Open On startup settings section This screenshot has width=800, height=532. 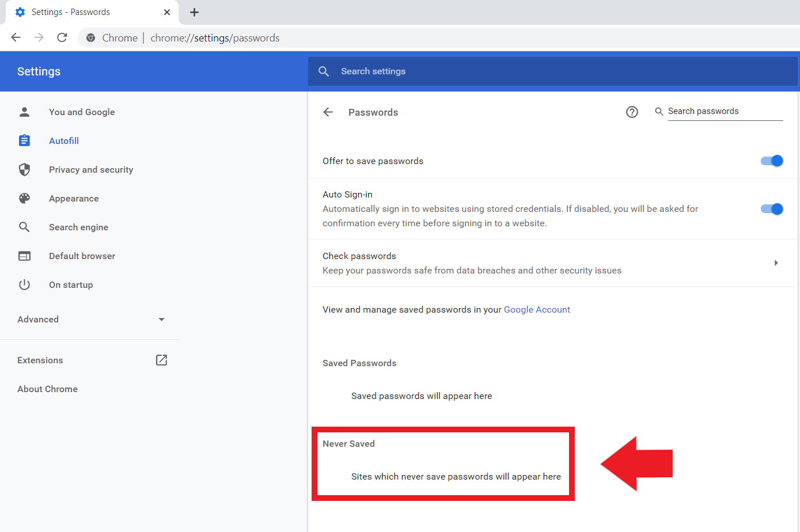click(71, 284)
